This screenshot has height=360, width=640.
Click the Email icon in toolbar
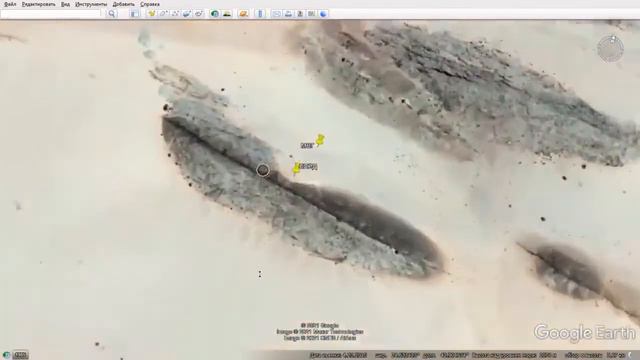(277, 13)
